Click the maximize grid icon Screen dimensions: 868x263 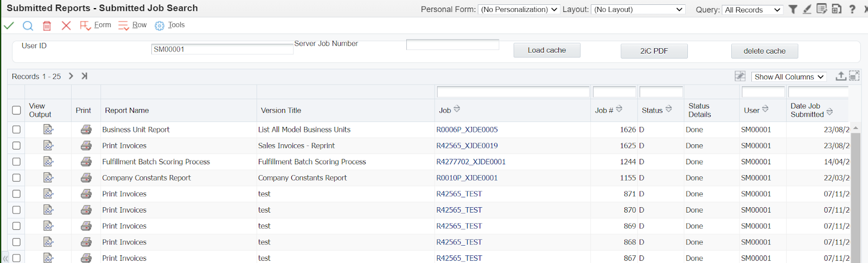(x=854, y=76)
